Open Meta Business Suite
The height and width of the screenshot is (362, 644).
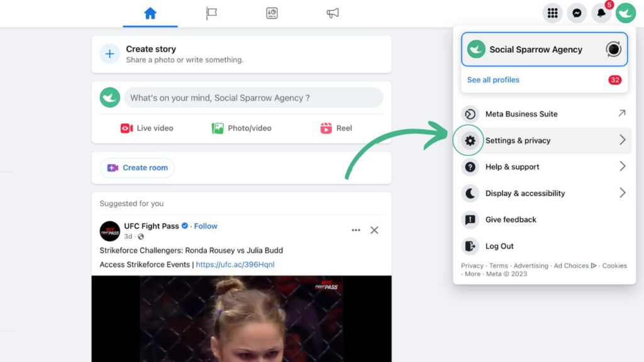coord(544,114)
